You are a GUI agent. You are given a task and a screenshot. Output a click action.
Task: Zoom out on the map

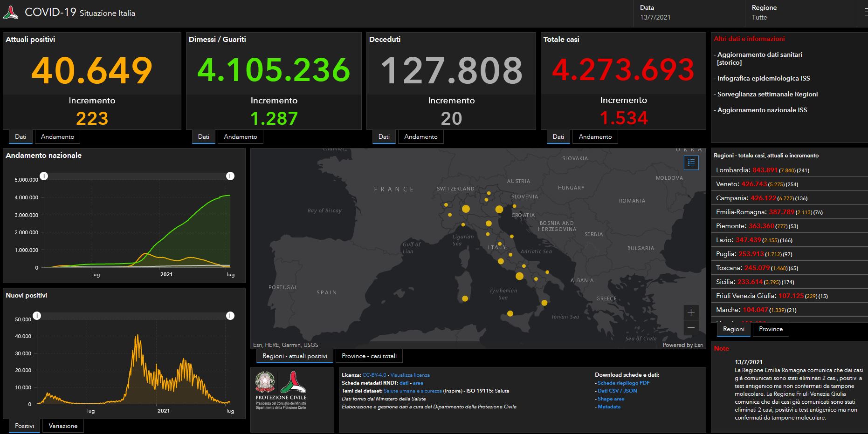pyautogui.click(x=691, y=328)
